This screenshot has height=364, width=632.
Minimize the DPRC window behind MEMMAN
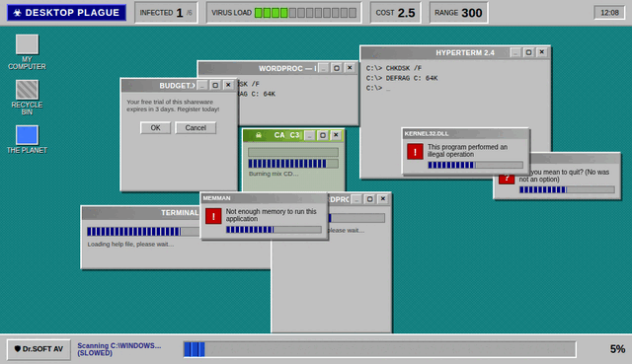tap(356, 199)
